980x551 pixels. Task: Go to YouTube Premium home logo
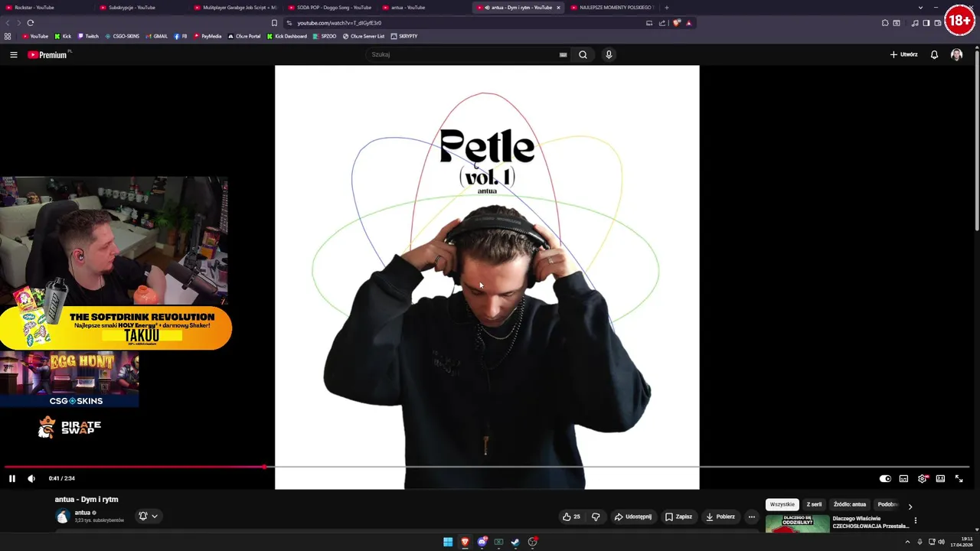tap(48, 54)
